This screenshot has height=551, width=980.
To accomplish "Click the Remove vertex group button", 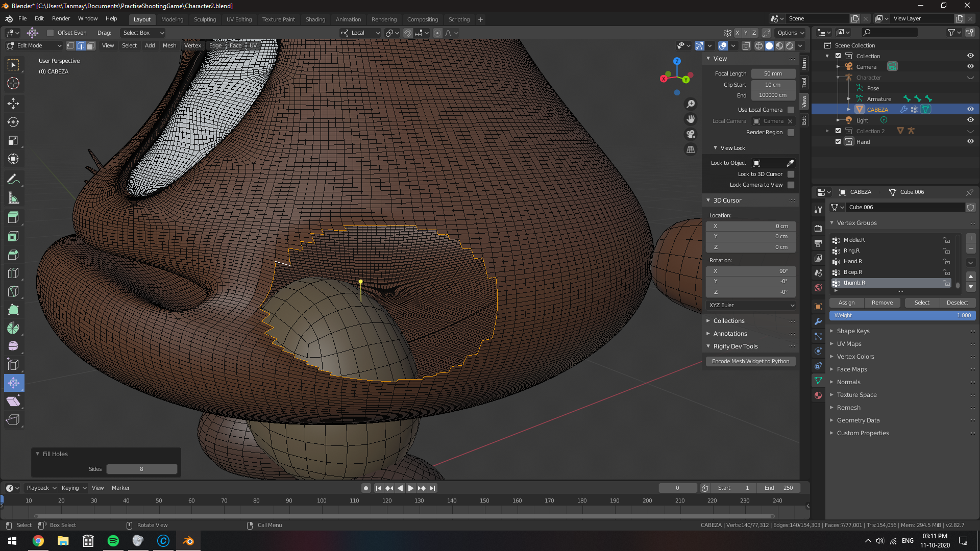I will pyautogui.click(x=882, y=303).
